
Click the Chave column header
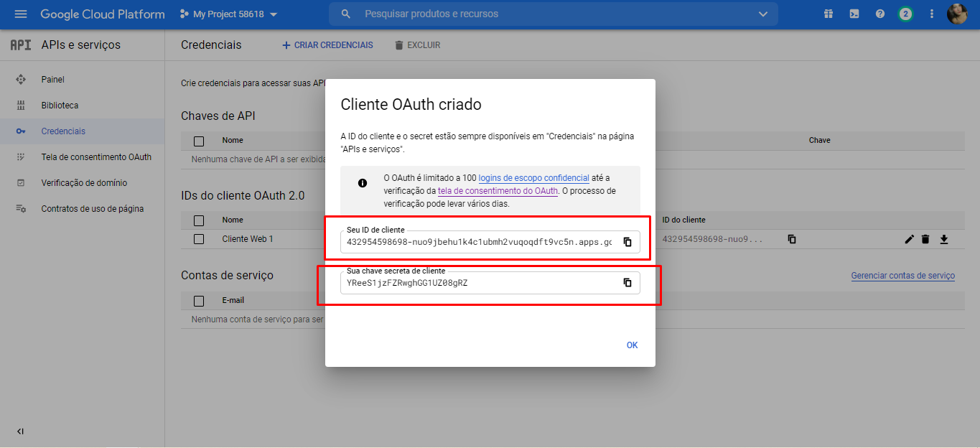[x=820, y=141]
